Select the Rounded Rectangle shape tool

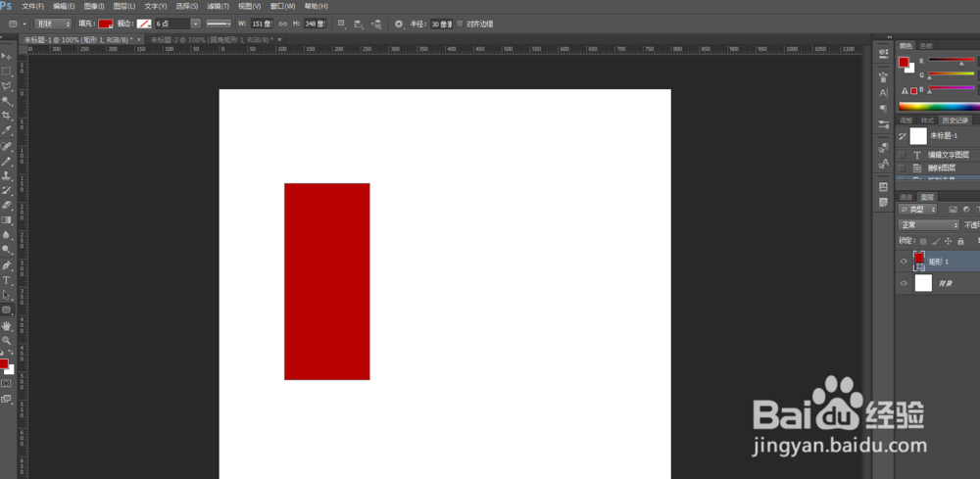tap(6, 310)
